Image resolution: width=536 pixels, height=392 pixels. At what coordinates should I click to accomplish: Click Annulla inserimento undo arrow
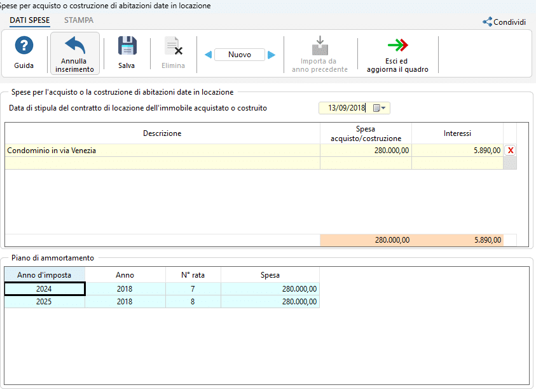tap(75, 45)
